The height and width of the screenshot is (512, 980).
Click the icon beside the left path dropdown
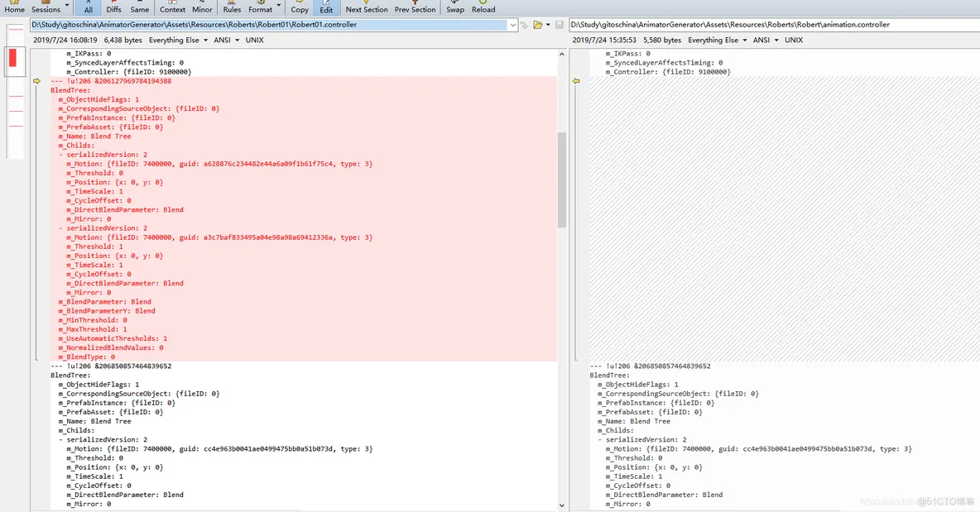(525, 25)
